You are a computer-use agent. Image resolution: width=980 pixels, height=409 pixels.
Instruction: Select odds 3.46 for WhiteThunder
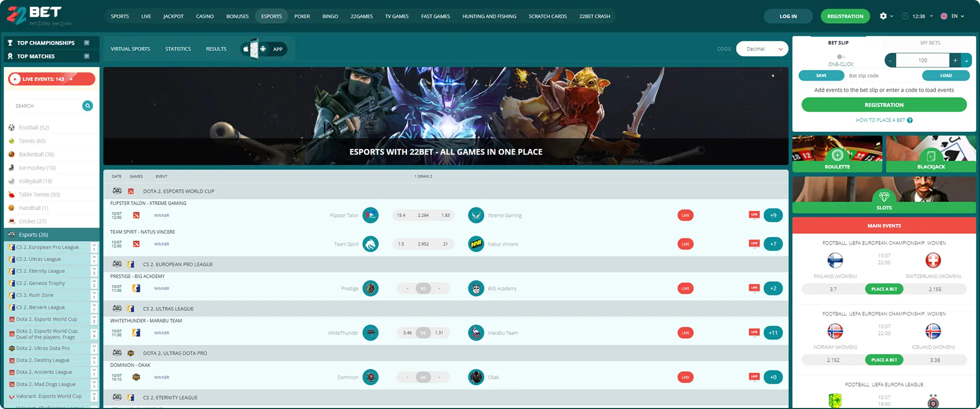point(407,333)
